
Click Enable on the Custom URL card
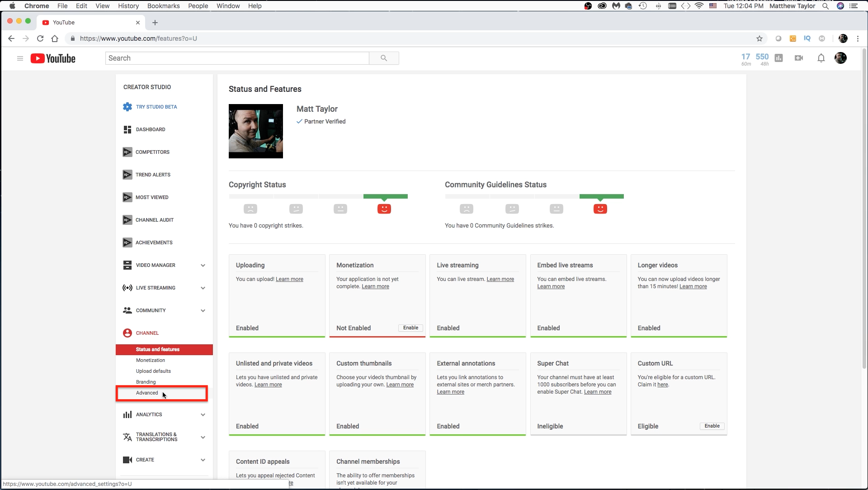pyautogui.click(x=712, y=426)
